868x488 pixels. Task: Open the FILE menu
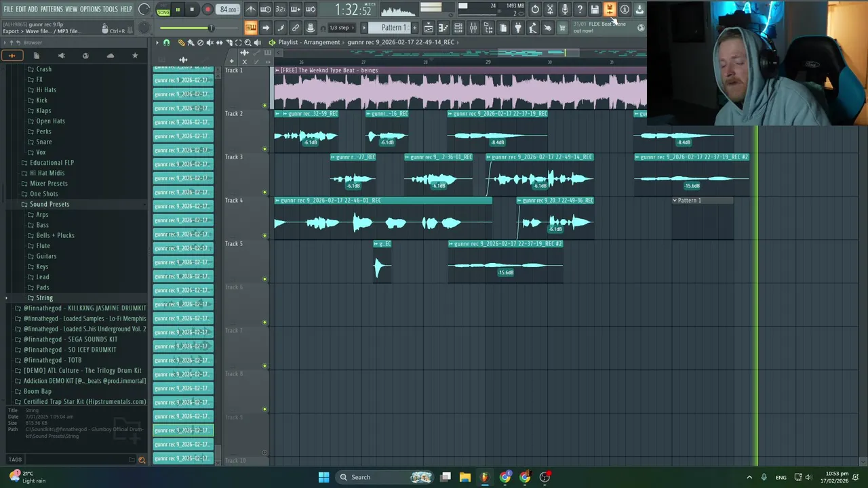(8, 9)
